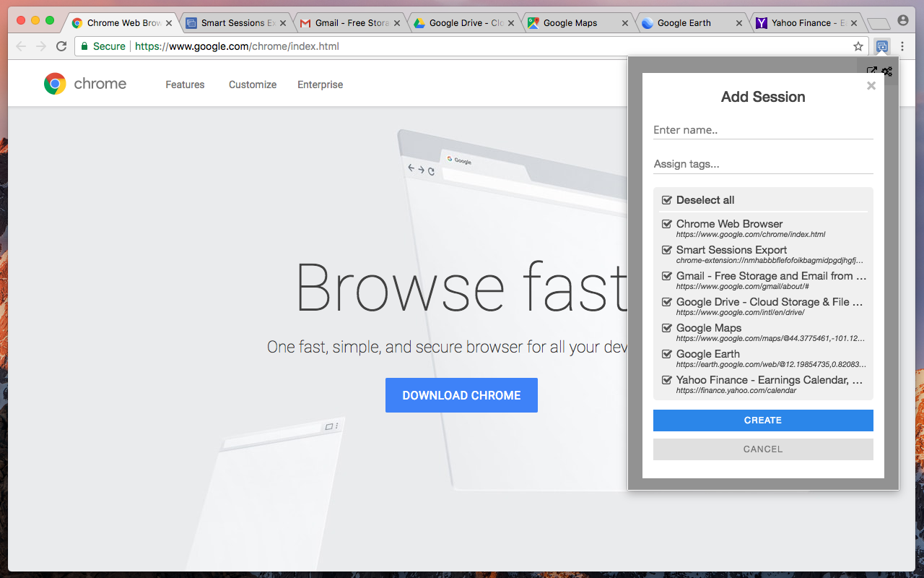Focus the Assign tags field
This screenshot has width=924, height=578.
[x=763, y=164]
